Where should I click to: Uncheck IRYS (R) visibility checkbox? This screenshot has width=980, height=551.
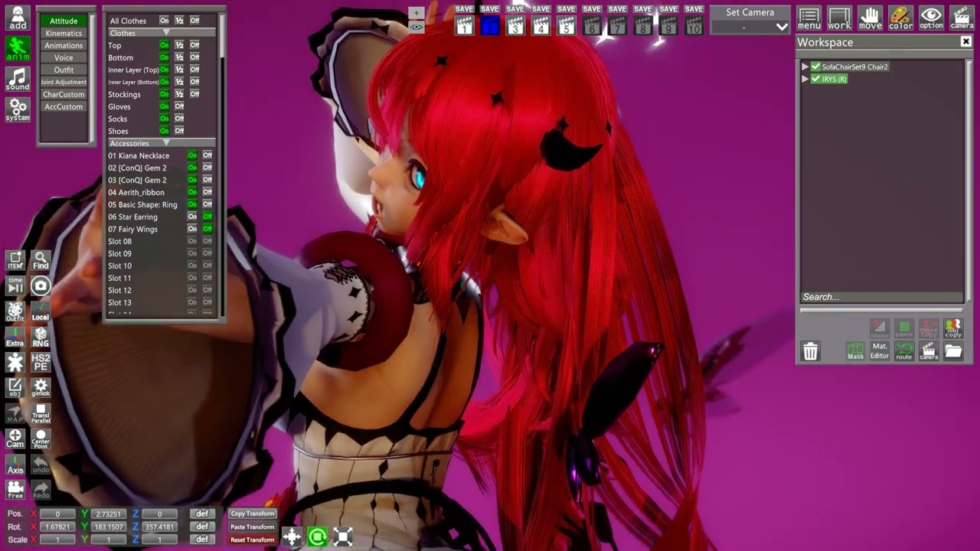click(x=815, y=79)
